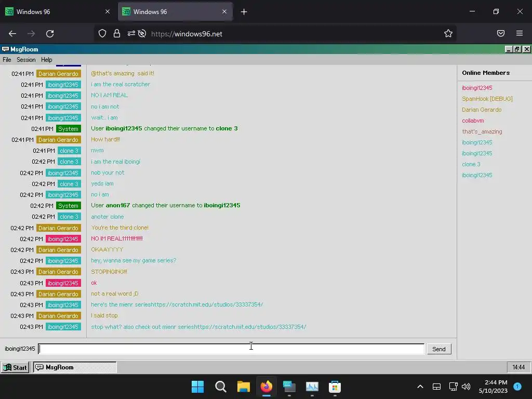The width and height of the screenshot is (532, 399).
Task: Open the Help menu in MsgRoom
Action: [46, 60]
